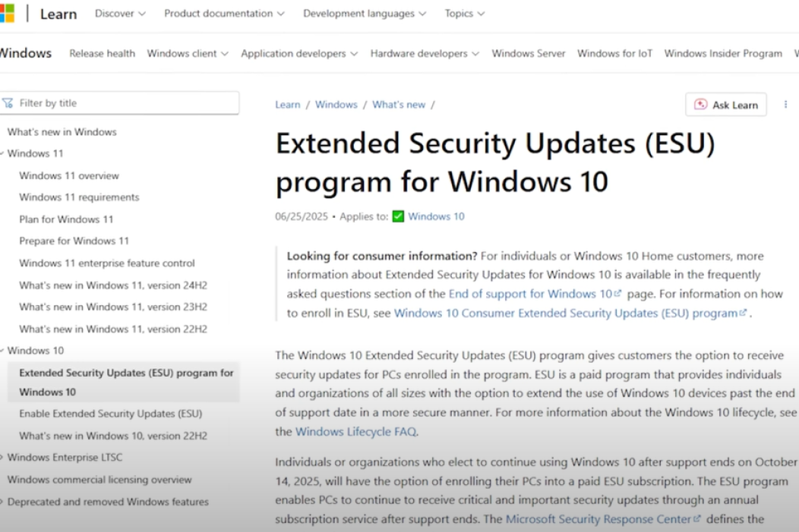Collapse the Windows 11 tree section

(x=3, y=154)
